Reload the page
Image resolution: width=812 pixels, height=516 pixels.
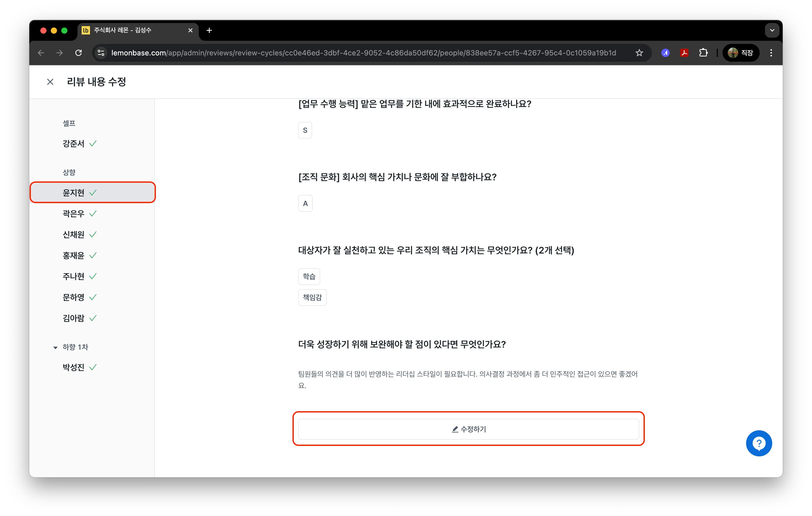click(x=78, y=53)
